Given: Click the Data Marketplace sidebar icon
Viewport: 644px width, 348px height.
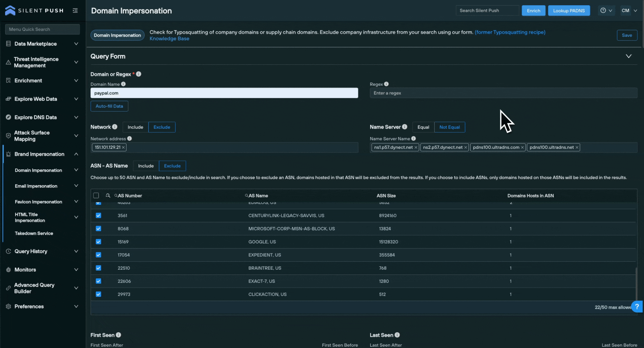Looking at the screenshot, I should click(8, 43).
